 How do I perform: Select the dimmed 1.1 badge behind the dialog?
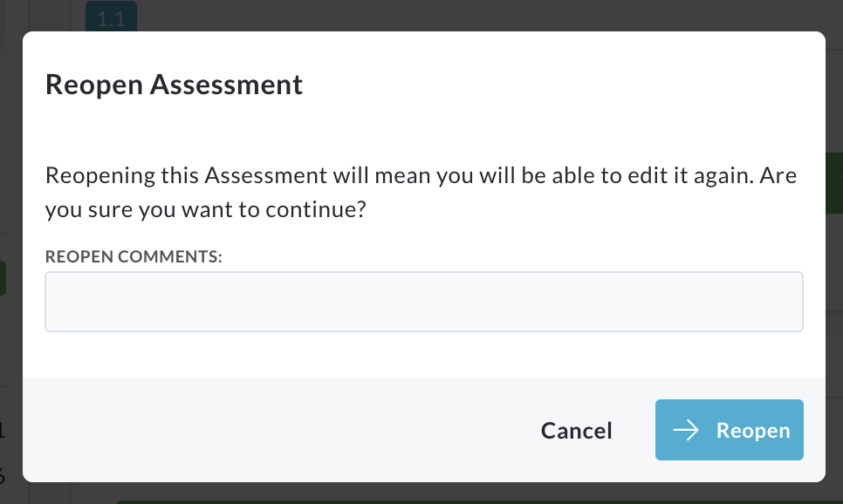112,16
